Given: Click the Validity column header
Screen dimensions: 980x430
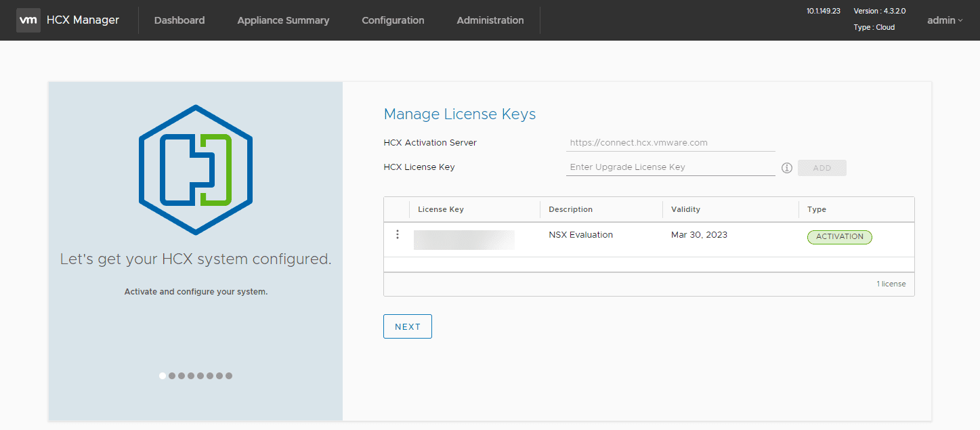Looking at the screenshot, I should pos(685,209).
